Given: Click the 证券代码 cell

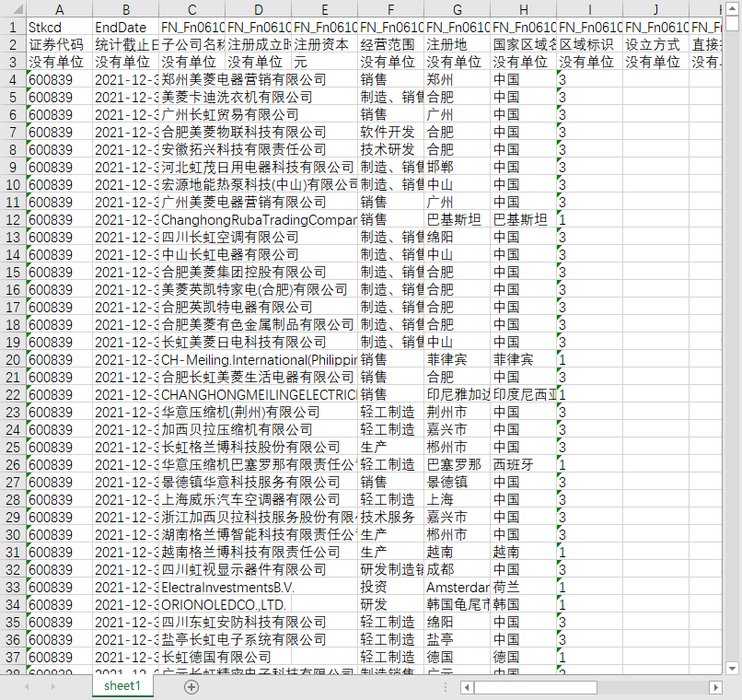Looking at the screenshot, I should (x=60, y=44).
